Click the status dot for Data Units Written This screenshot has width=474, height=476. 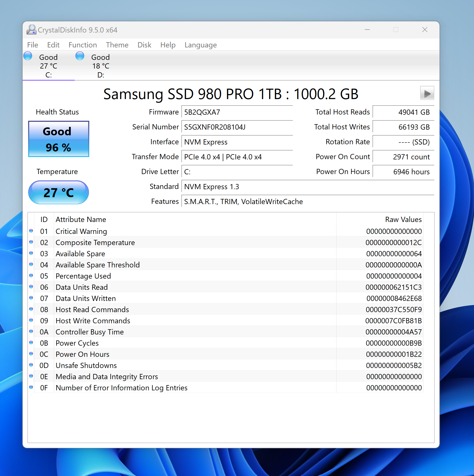tap(31, 298)
